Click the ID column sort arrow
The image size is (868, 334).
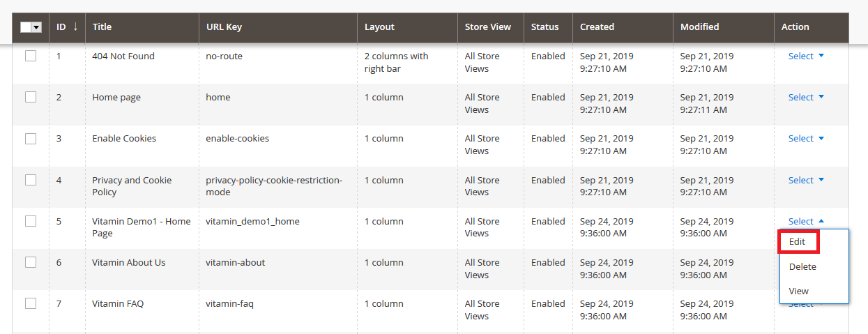click(75, 27)
